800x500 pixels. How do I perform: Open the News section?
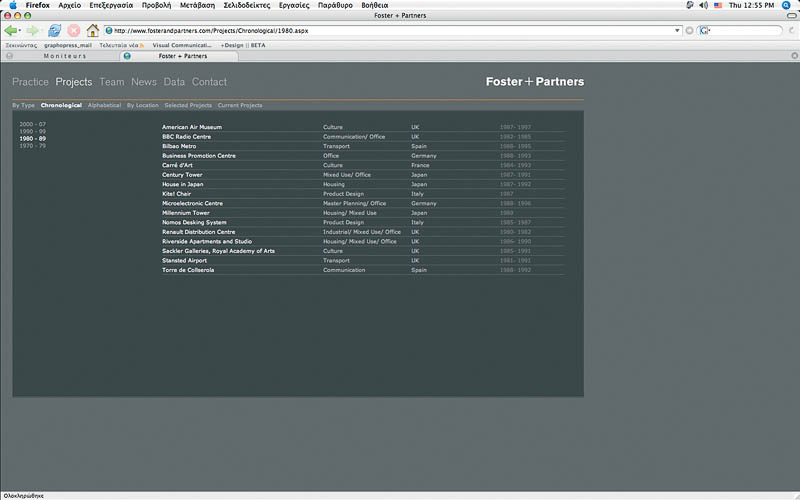pyautogui.click(x=144, y=82)
